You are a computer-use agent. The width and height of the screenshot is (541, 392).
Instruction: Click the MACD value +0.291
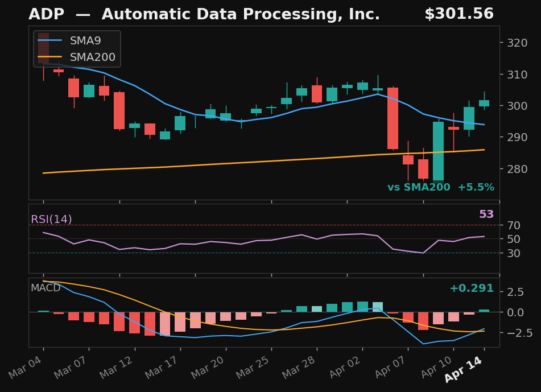[x=472, y=288]
